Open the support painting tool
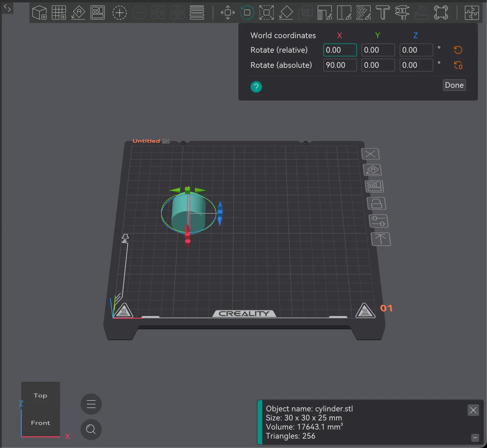 [325, 13]
